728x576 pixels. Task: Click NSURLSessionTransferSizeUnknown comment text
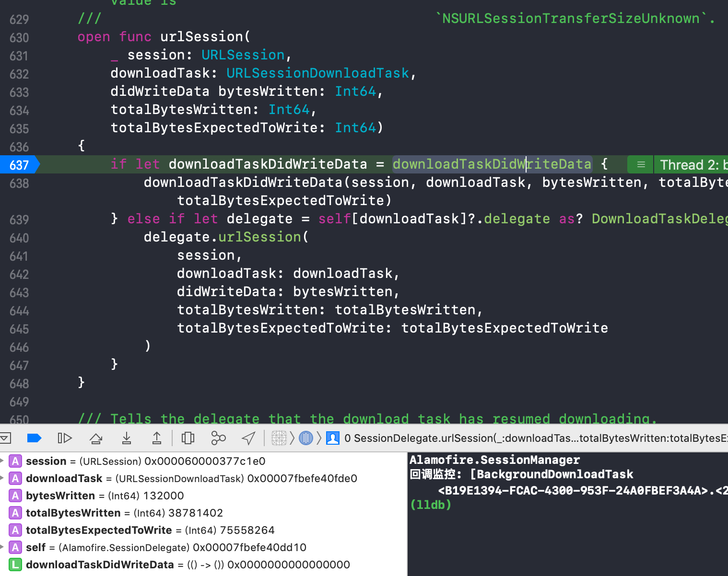[571, 18]
